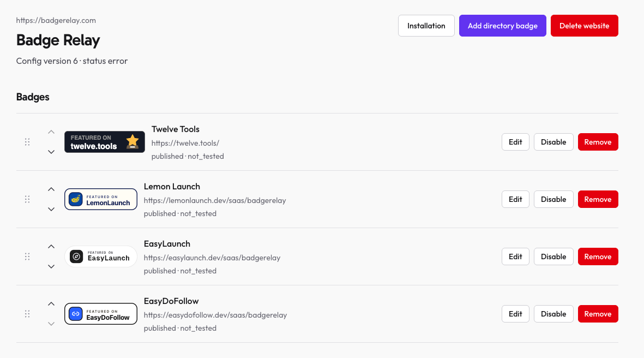The image size is (644, 358).
Task: Click the drag handle for EasyLaunch
Action: 27,256
